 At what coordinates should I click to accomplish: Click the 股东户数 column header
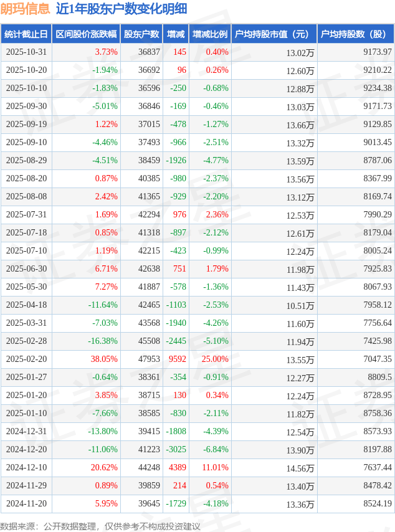[x=141, y=34]
